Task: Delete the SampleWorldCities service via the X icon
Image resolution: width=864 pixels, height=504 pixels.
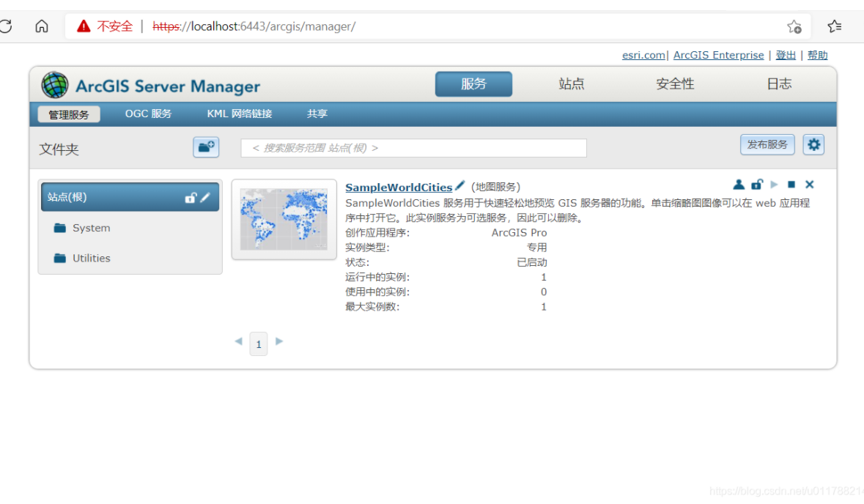Action: (809, 184)
